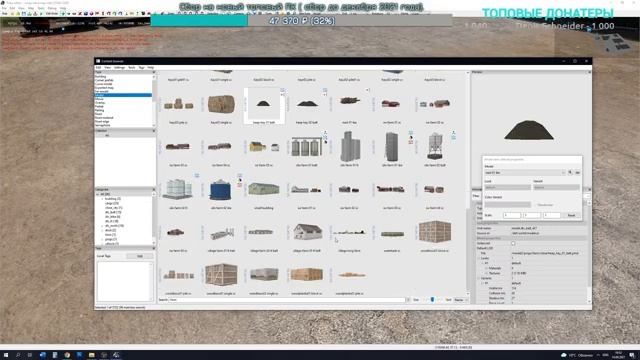Select the round hay bale thumbnail
This screenshot has height=360, width=640.
point(221,104)
